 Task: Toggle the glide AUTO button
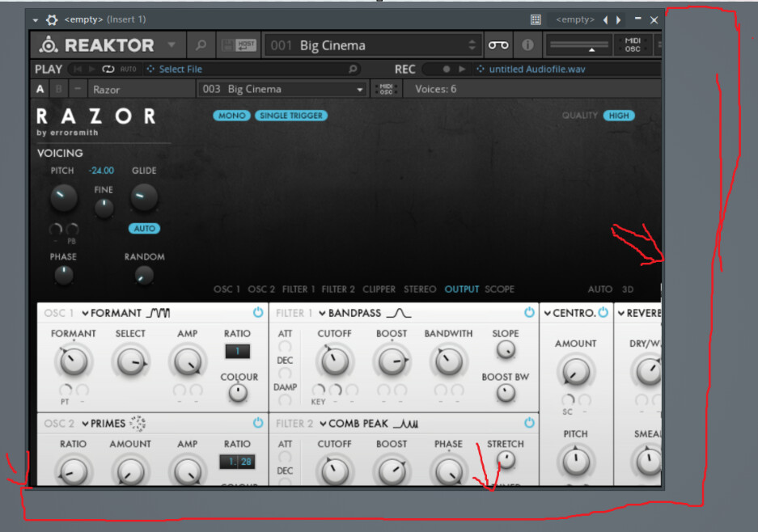[x=144, y=229]
